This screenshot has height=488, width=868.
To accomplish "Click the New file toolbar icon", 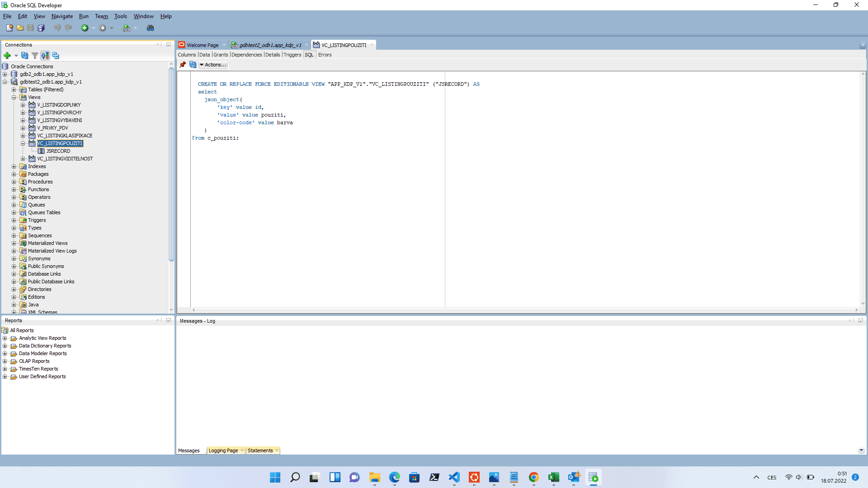I will coord(9,28).
